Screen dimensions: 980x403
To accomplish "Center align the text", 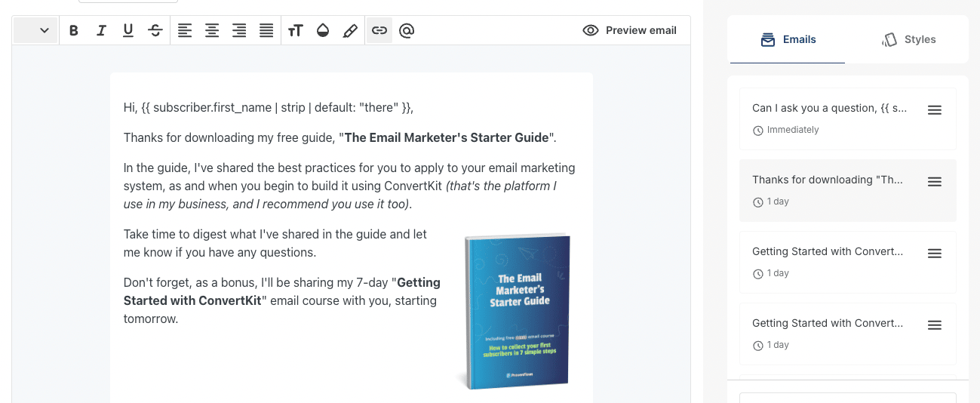I will point(212,31).
